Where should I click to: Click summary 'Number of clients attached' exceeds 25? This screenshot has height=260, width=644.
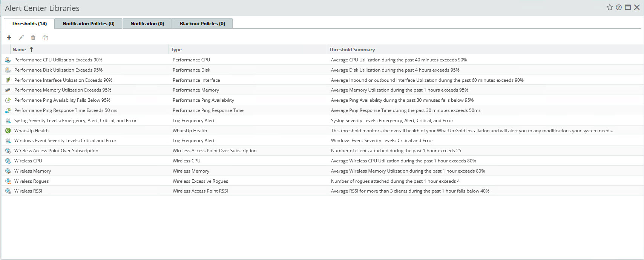(x=396, y=151)
